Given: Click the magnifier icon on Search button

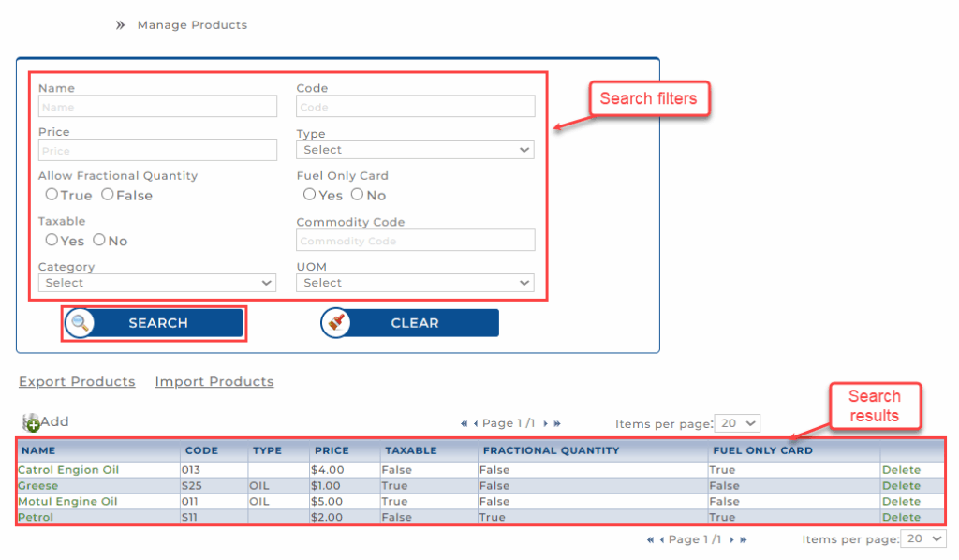Looking at the screenshot, I should 81,323.
